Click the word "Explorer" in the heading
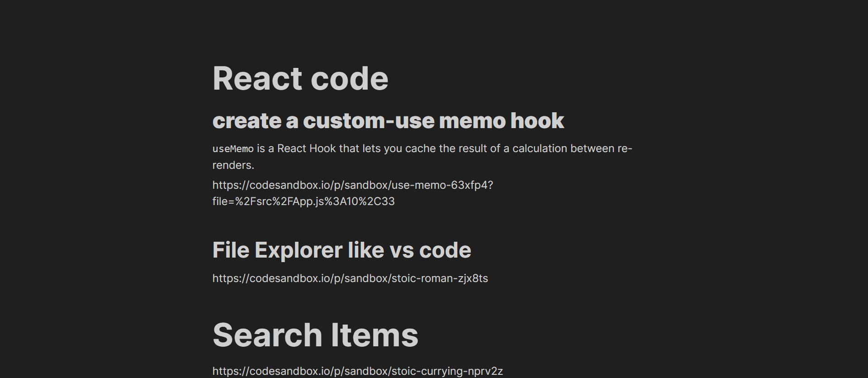Viewport: 868px width, 378px height. click(299, 250)
